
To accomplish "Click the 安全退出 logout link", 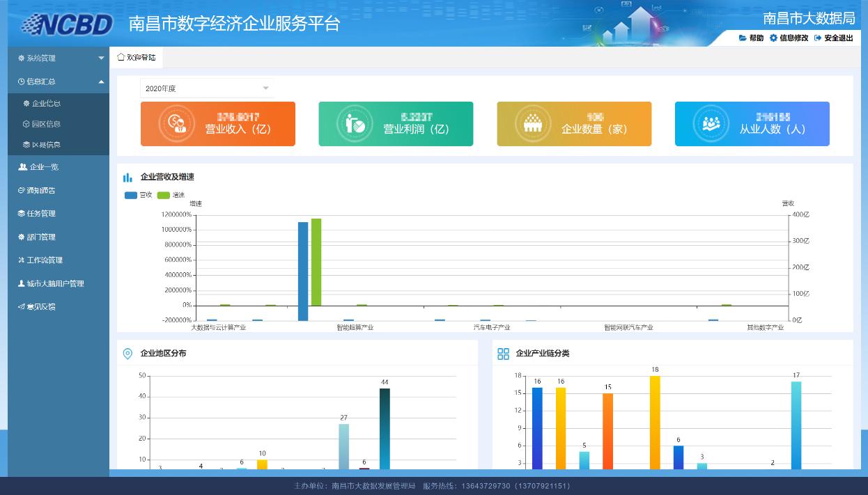I will [834, 38].
